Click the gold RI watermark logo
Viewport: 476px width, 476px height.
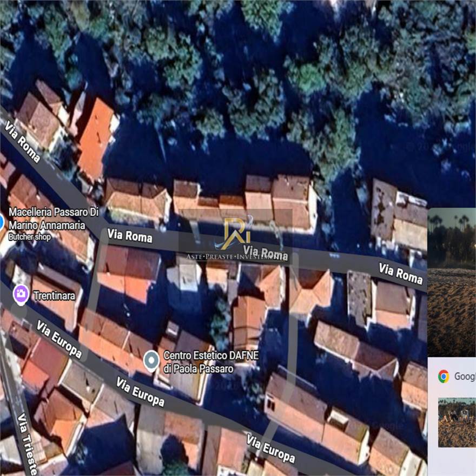click(237, 232)
